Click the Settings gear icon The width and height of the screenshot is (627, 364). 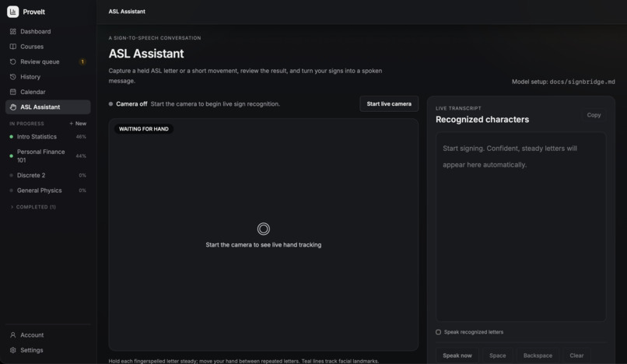pyautogui.click(x=12, y=350)
